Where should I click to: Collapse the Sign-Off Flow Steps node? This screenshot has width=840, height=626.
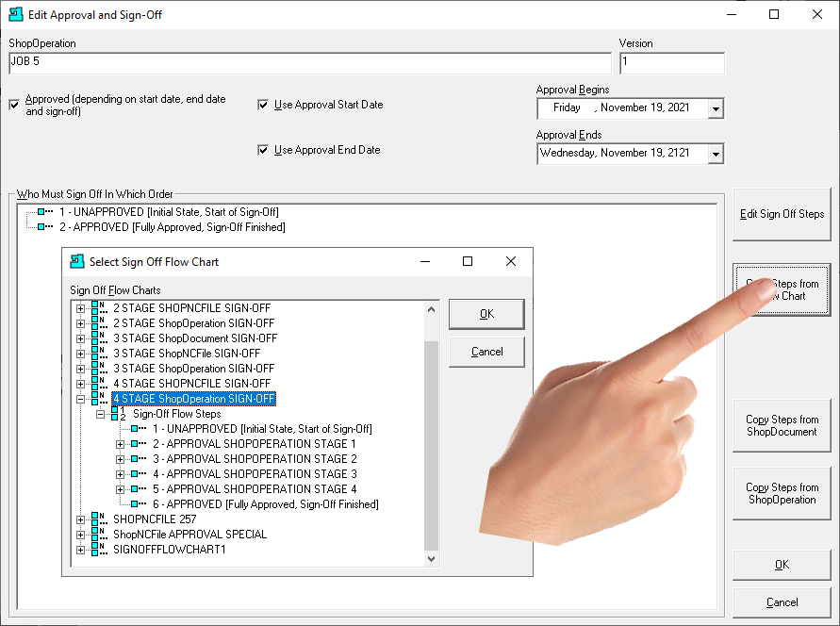tap(100, 414)
